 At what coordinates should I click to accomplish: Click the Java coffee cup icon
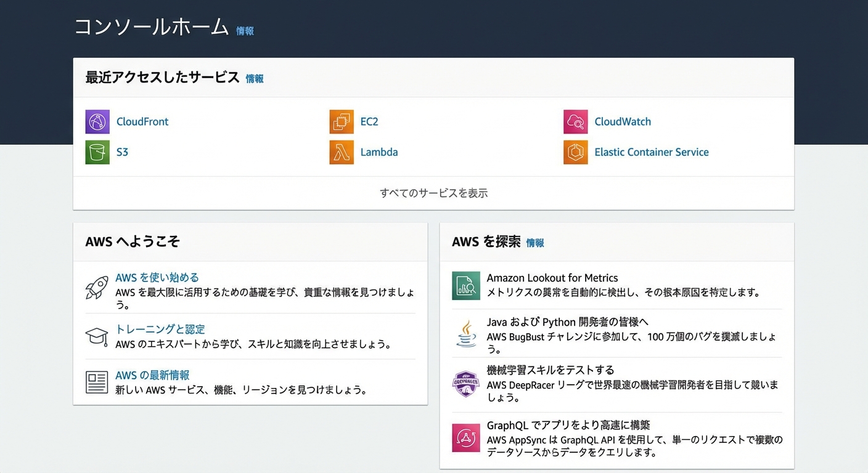465,333
